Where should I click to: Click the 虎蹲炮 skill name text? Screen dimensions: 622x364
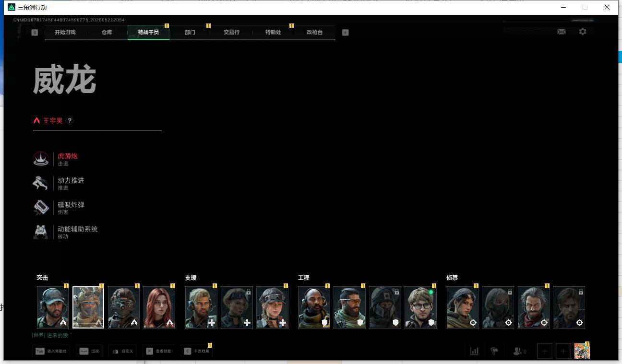pos(68,156)
